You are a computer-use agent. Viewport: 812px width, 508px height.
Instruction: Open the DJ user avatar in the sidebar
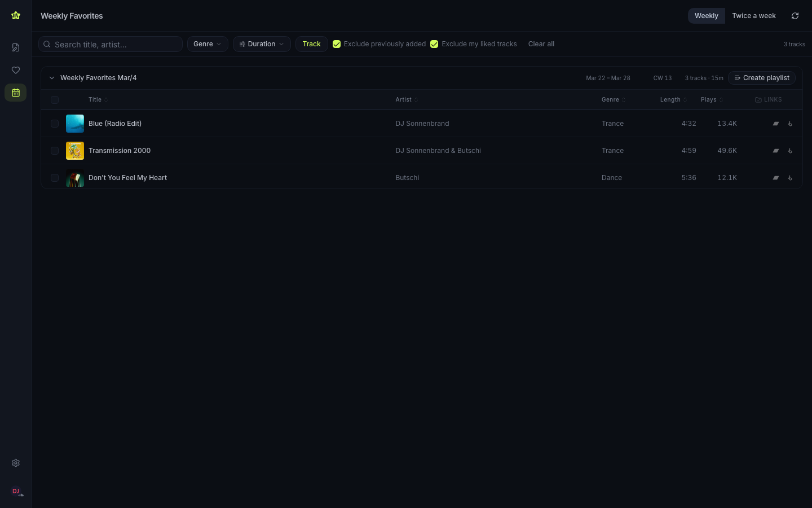click(16, 491)
